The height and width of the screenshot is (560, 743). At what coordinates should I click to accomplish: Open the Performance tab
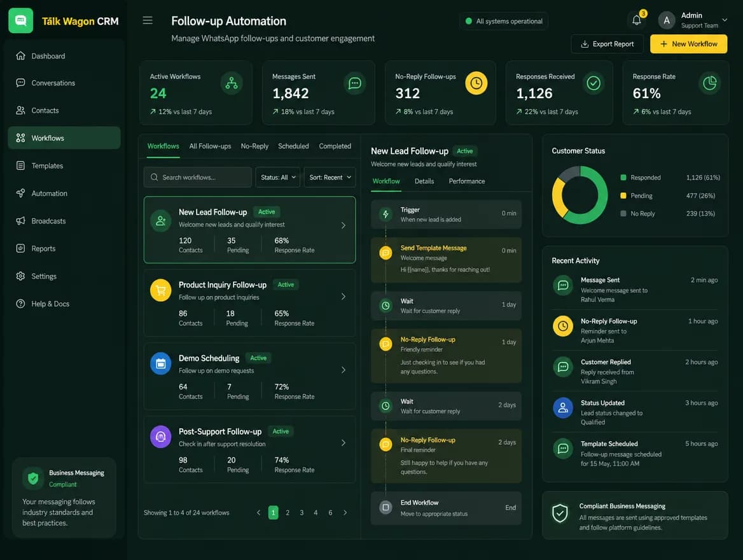point(467,181)
